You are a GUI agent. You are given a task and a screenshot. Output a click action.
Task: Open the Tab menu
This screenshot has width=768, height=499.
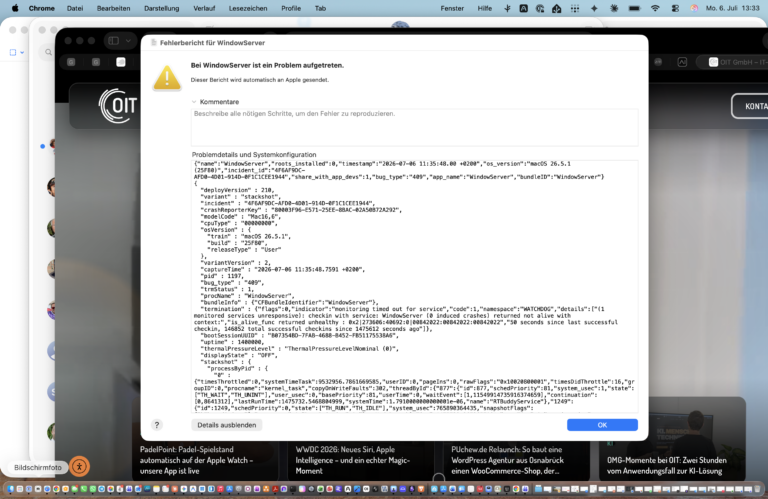[320, 8]
